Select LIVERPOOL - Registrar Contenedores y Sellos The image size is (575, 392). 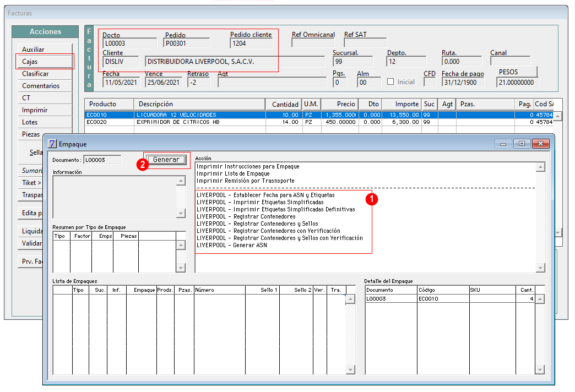[x=257, y=224]
